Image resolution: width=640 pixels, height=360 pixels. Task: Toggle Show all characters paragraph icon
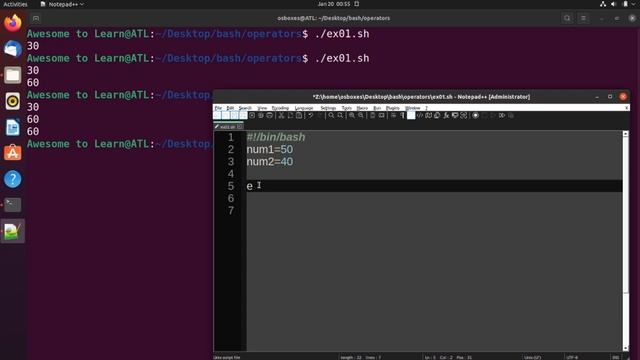(402, 116)
